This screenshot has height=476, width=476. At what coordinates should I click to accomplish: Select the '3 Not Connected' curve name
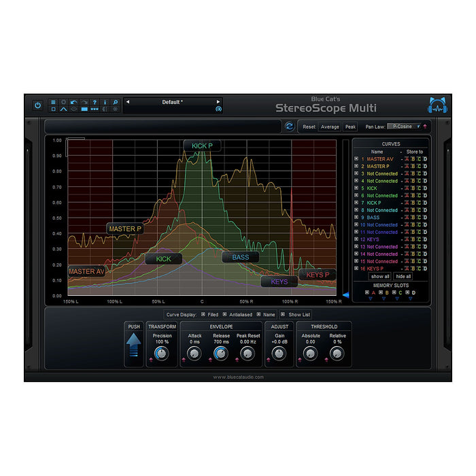382,173
